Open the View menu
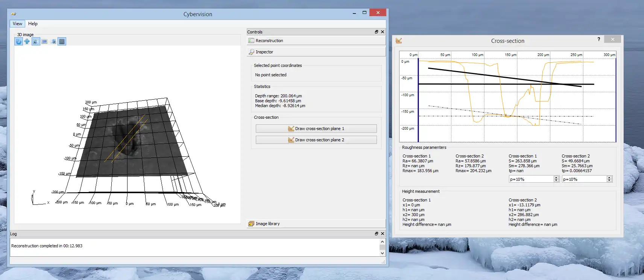 pos(17,24)
